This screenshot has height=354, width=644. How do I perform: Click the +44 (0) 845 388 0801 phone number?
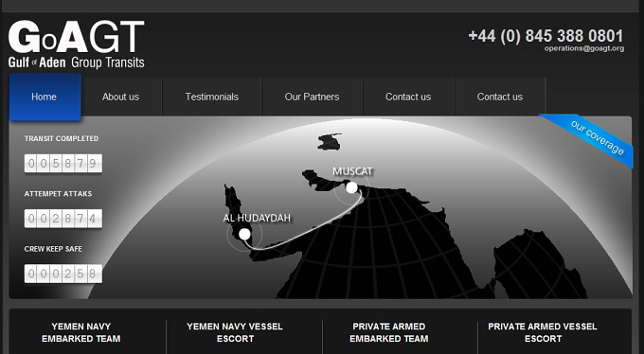click(x=546, y=36)
